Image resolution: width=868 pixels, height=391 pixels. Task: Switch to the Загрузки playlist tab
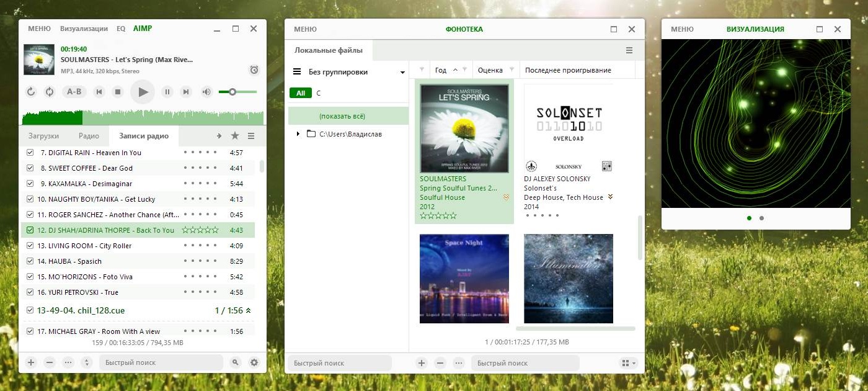point(43,136)
